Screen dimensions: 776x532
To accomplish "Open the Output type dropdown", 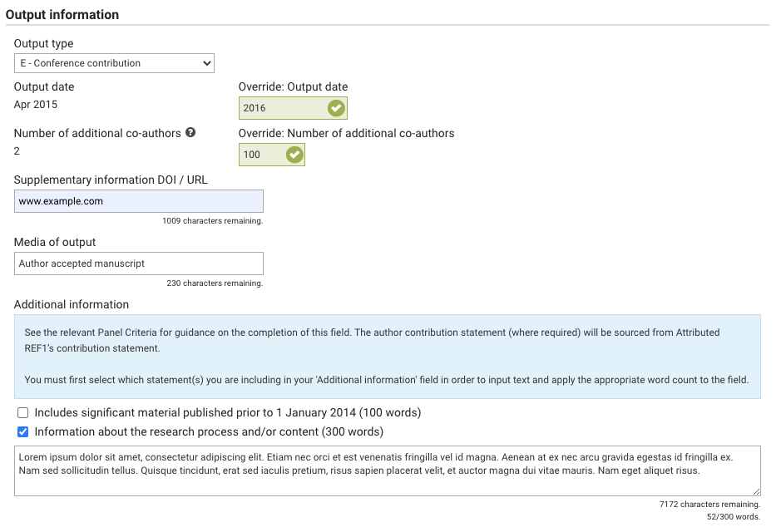I will coord(114,63).
